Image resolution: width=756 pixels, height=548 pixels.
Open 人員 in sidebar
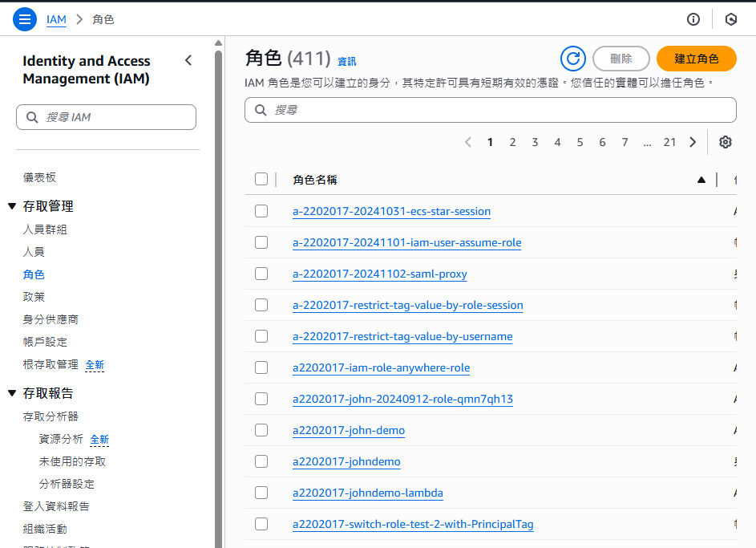point(34,252)
